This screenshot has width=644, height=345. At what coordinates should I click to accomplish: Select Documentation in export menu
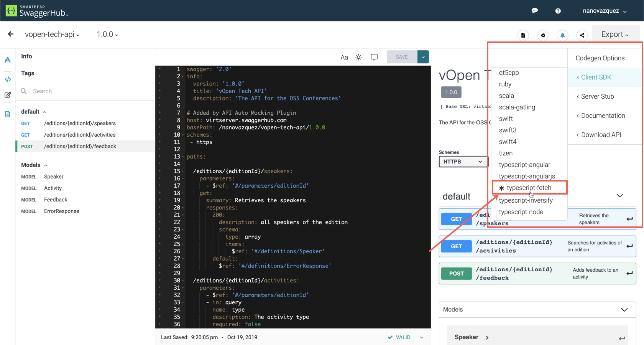tap(604, 116)
